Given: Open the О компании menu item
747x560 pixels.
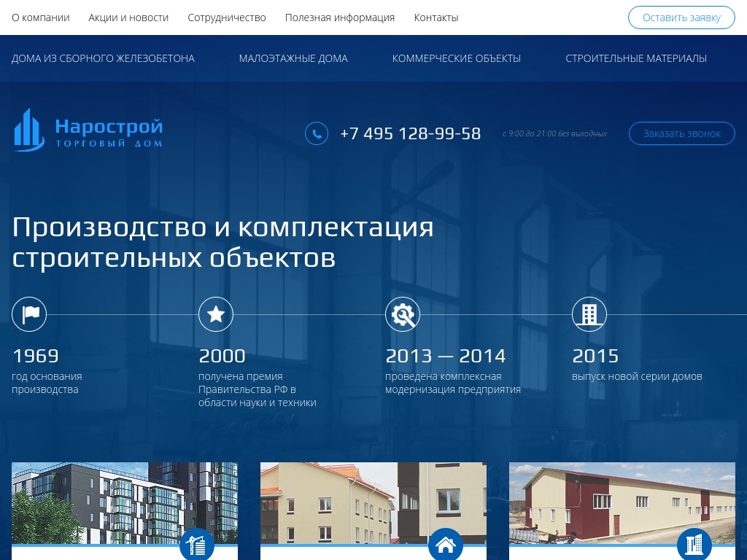Looking at the screenshot, I should click(x=41, y=17).
